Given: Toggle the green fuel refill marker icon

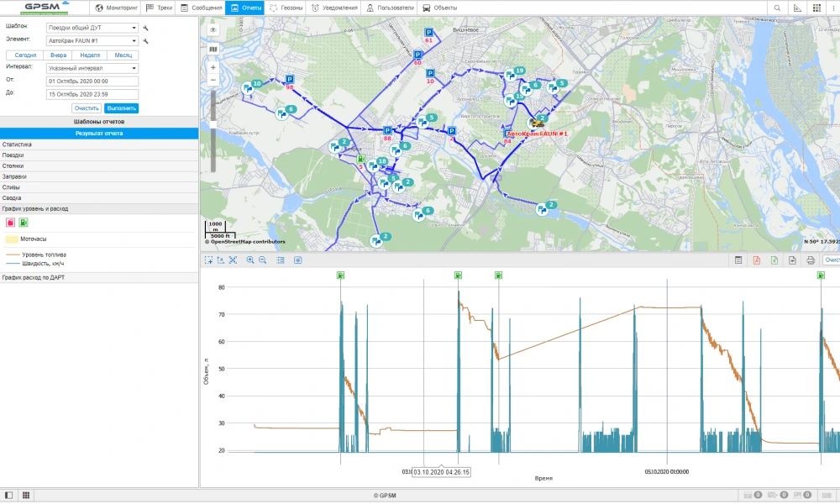Looking at the screenshot, I should pos(24,223).
